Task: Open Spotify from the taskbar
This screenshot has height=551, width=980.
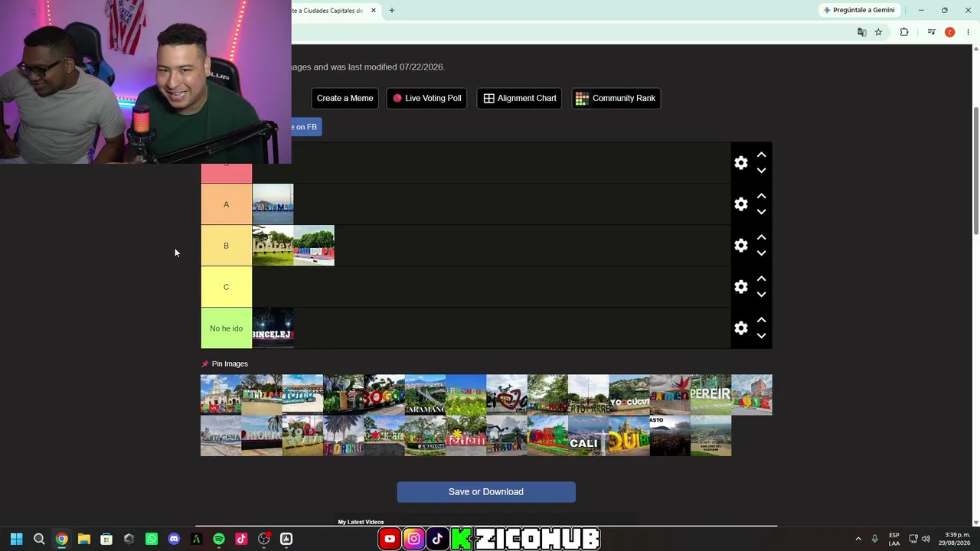Action: coord(219,540)
